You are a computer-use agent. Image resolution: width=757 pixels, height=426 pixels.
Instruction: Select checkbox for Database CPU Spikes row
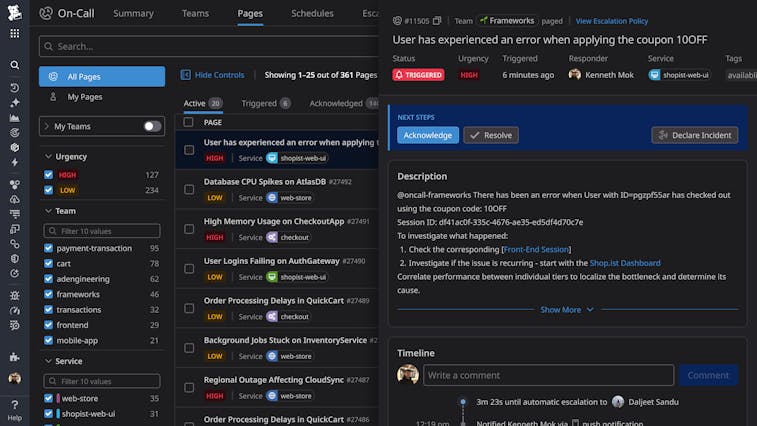click(189, 189)
